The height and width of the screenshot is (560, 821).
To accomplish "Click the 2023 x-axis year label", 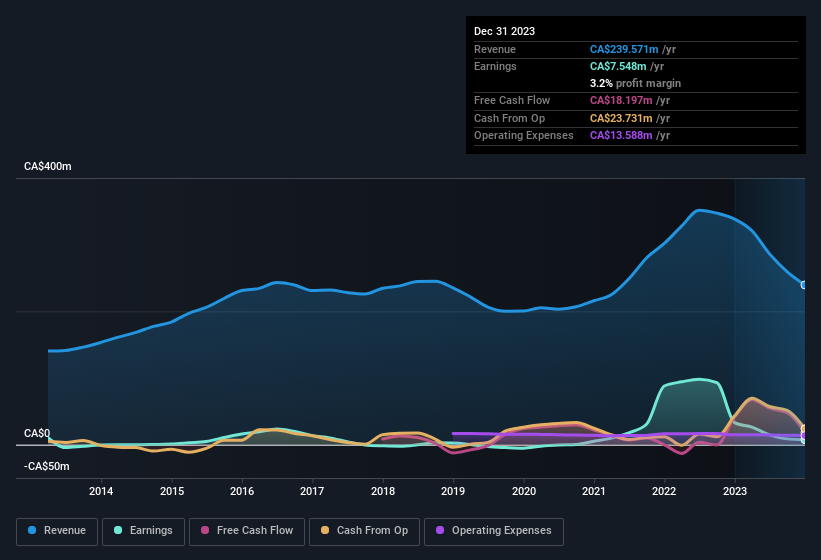I will [735, 491].
